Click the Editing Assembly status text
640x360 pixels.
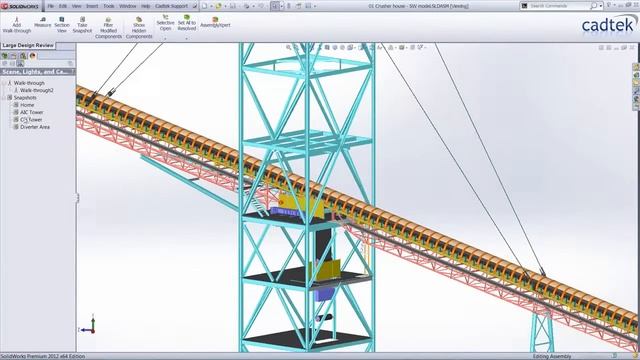point(552,356)
